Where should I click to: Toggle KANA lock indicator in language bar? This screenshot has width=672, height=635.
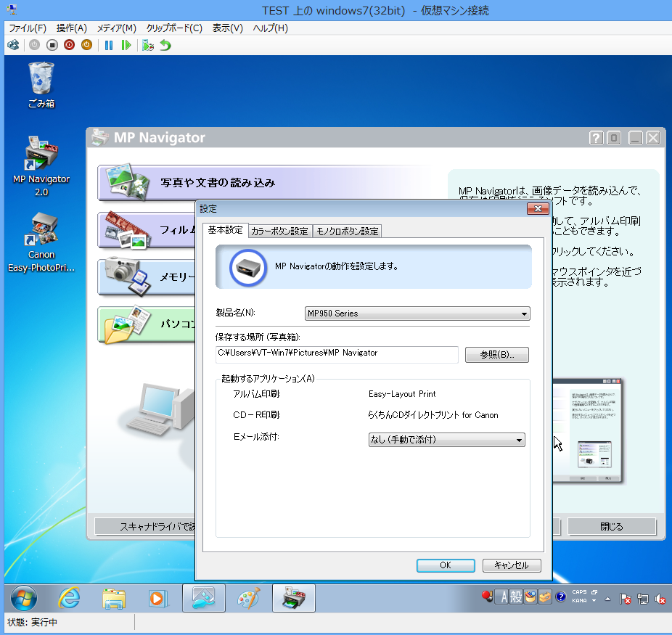(579, 601)
